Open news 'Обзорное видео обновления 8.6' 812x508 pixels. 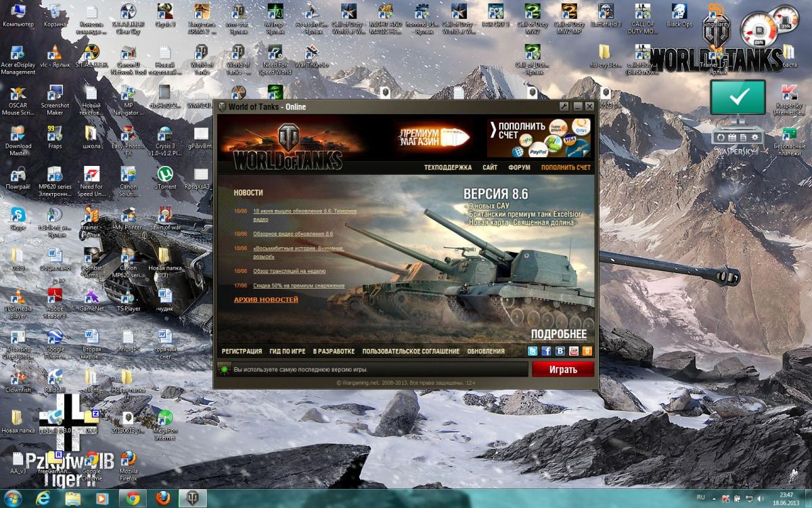pyautogui.click(x=293, y=234)
